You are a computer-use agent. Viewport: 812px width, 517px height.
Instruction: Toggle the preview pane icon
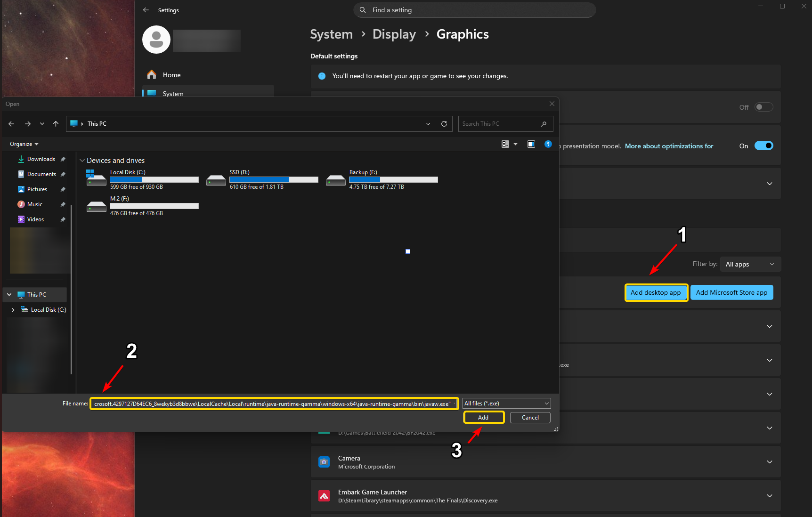pos(531,144)
